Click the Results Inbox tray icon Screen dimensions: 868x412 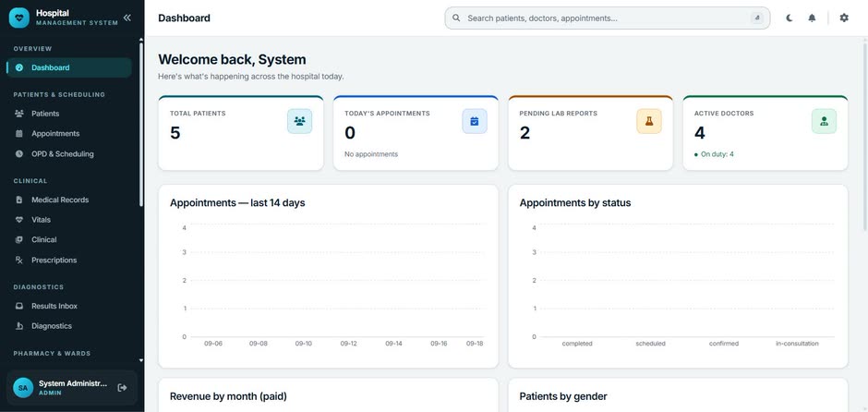(19, 306)
